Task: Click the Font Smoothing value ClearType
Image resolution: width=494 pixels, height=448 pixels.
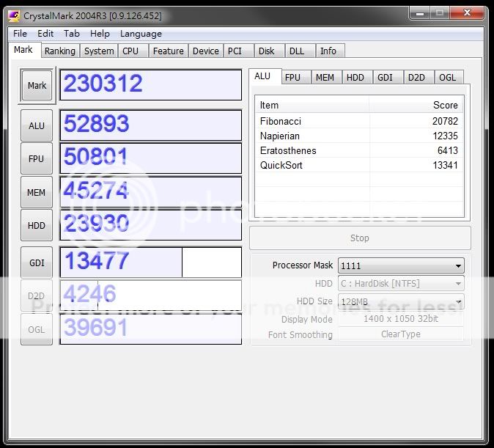Action: [x=401, y=334]
